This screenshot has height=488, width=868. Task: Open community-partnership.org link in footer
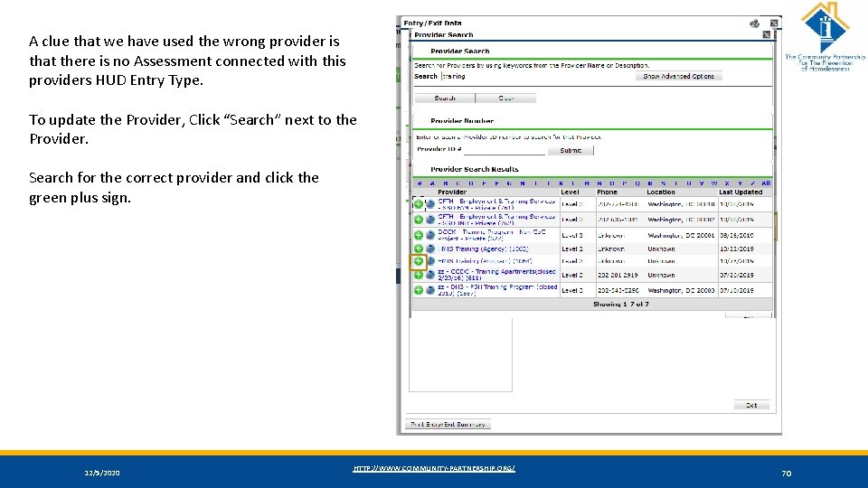tap(434, 468)
